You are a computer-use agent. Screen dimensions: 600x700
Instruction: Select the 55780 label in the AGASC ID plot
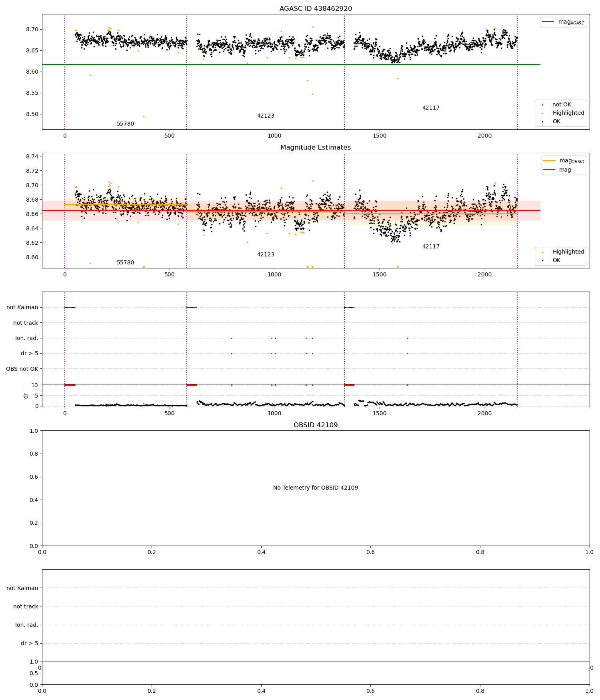tap(126, 124)
